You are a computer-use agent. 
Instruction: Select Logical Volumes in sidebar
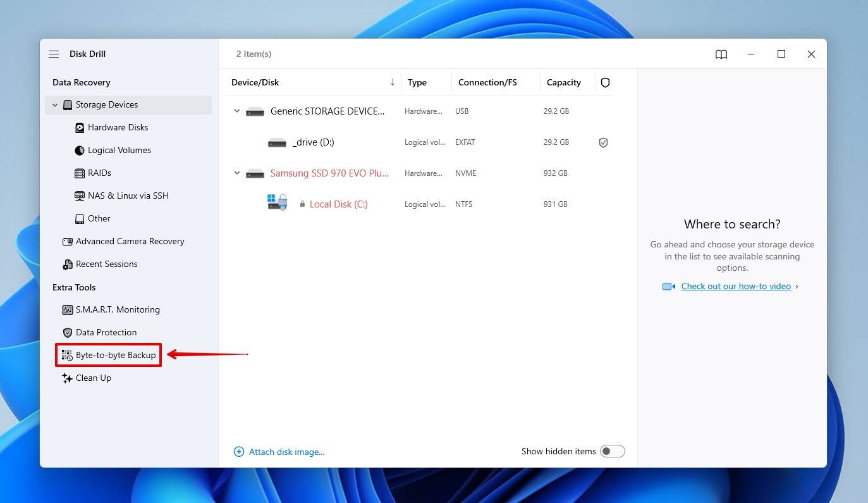pos(119,151)
